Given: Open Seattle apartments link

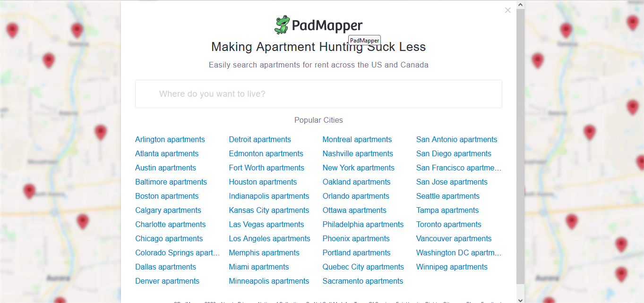Looking at the screenshot, I should pyautogui.click(x=447, y=196).
